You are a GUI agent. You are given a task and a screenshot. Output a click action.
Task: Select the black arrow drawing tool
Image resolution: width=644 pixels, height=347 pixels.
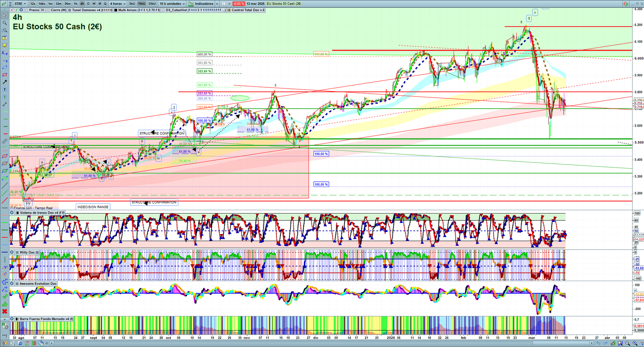click(5, 82)
